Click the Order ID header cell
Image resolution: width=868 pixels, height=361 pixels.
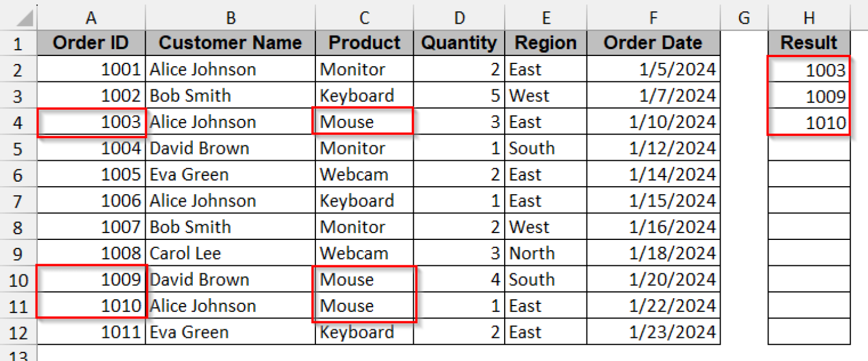(90, 42)
